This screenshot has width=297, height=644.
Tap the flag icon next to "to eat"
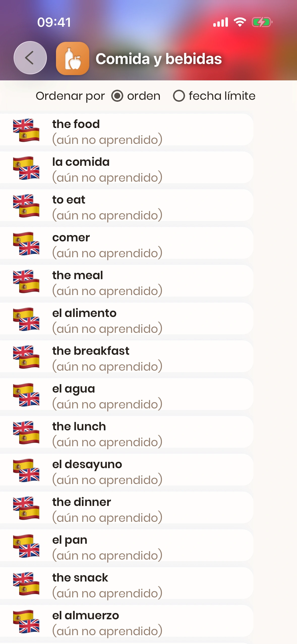pyautogui.click(x=26, y=206)
